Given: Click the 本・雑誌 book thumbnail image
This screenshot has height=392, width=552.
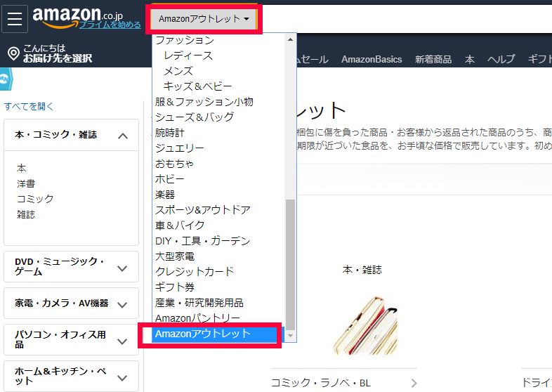Looking at the screenshot, I should (364, 324).
